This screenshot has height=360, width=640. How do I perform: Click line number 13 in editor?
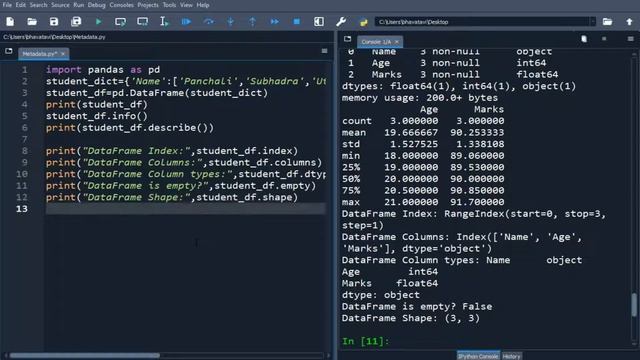[x=22, y=209]
